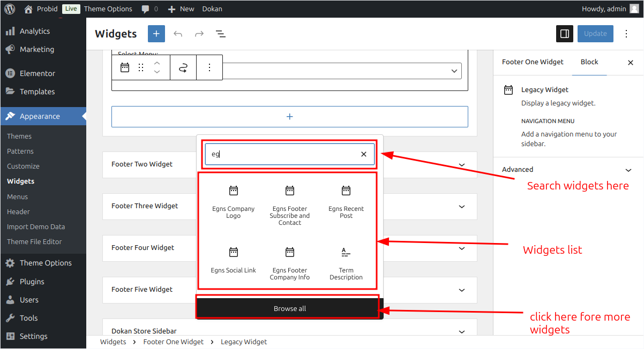Click the undo arrow in the toolbar

pos(178,34)
